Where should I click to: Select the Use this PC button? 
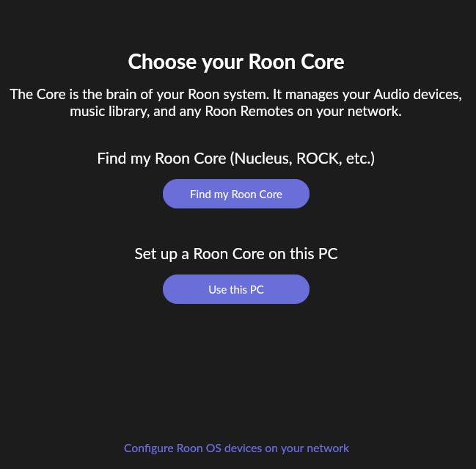[x=236, y=289]
